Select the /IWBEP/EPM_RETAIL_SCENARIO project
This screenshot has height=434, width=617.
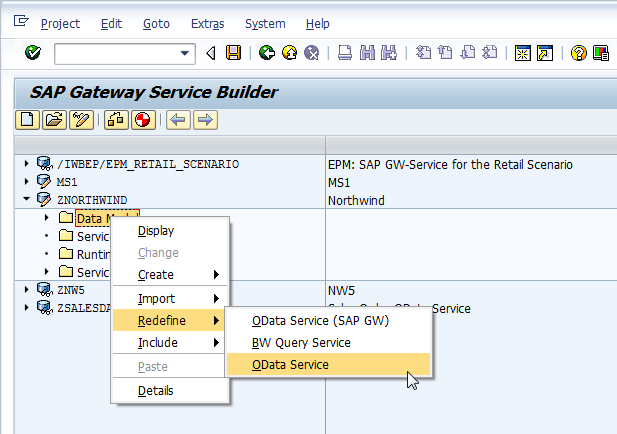pyautogui.click(x=148, y=164)
